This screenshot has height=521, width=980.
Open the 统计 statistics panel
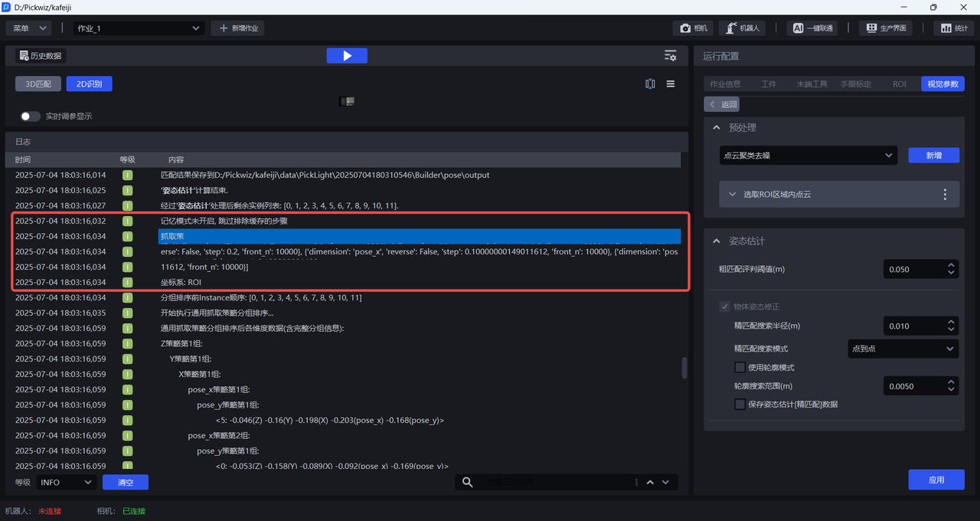pyautogui.click(x=953, y=28)
